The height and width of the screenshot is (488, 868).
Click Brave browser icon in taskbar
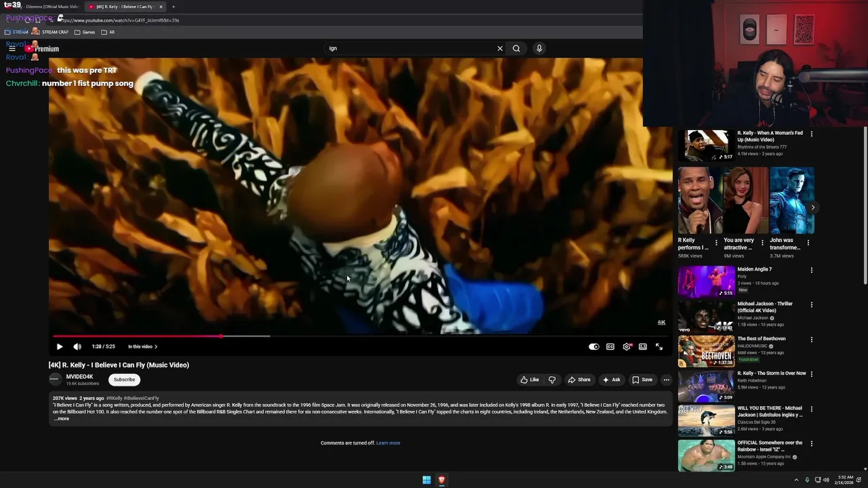tap(441, 480)
